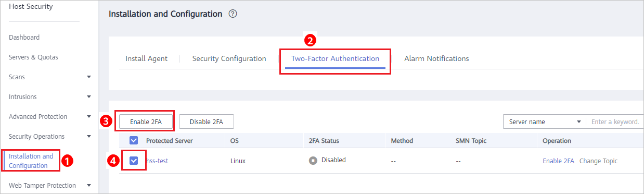Switch to the Install Agent tab
Viewport: 644px width, 194px height.
147,58
